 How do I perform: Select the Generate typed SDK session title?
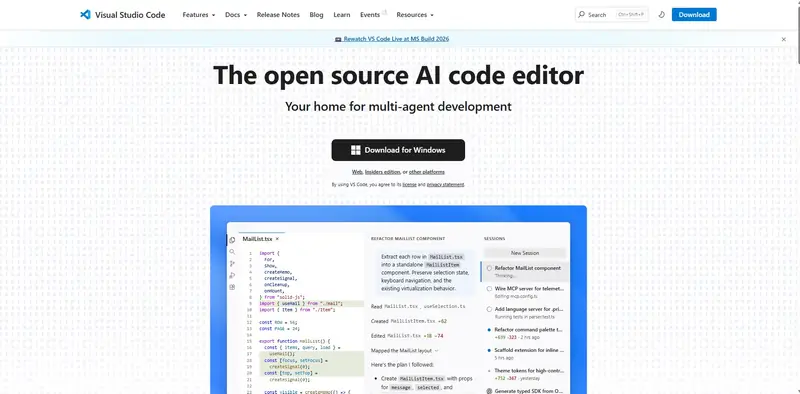(x=529, y=391)
